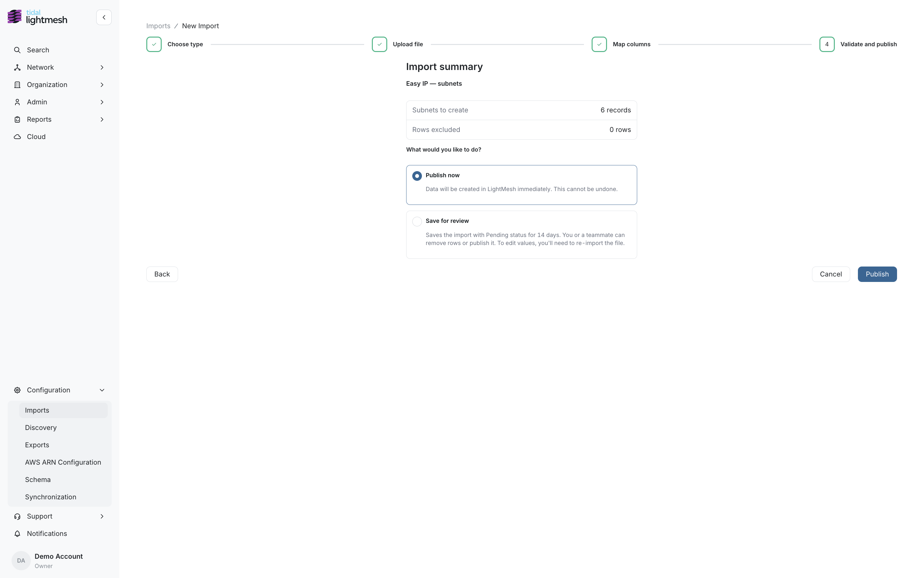The height and width of the screenshot is (578, 924).
Task: Click the 'New Import' breadcrumb text
Action: click(x=201, y=26)
